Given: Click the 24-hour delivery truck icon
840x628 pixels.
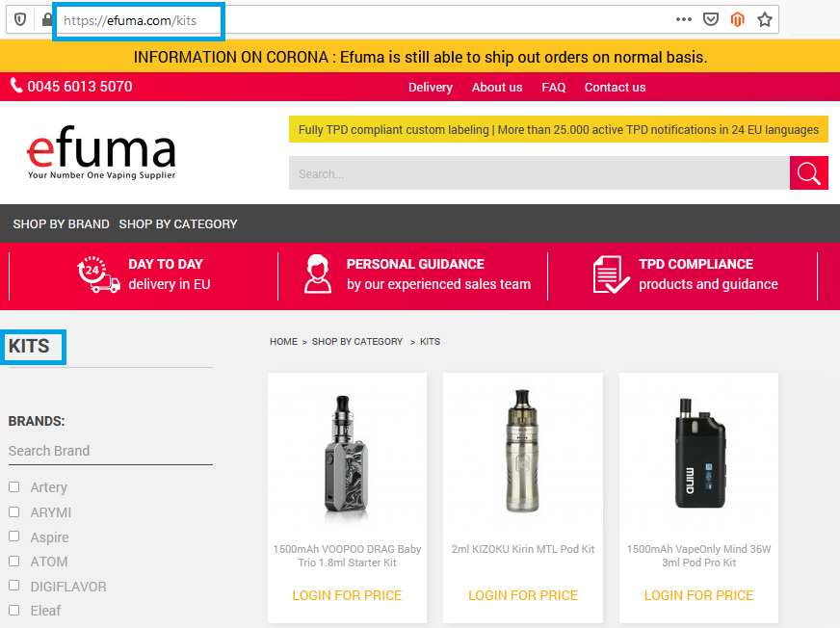Looking at the screenshot, I should point(98,275).
